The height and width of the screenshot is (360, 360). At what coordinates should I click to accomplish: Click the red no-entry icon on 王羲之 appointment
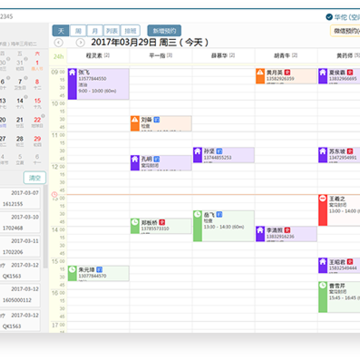point(323,199)
